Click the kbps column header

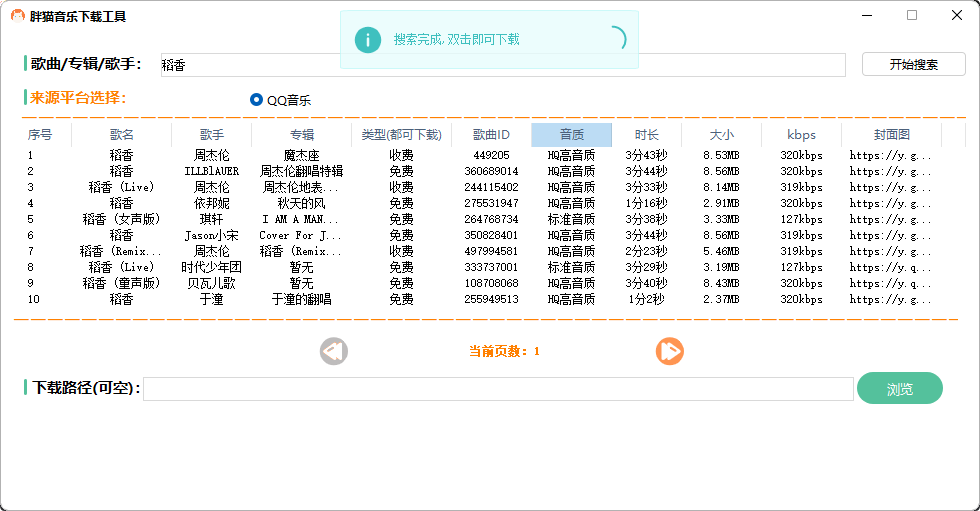pos(801,135)
